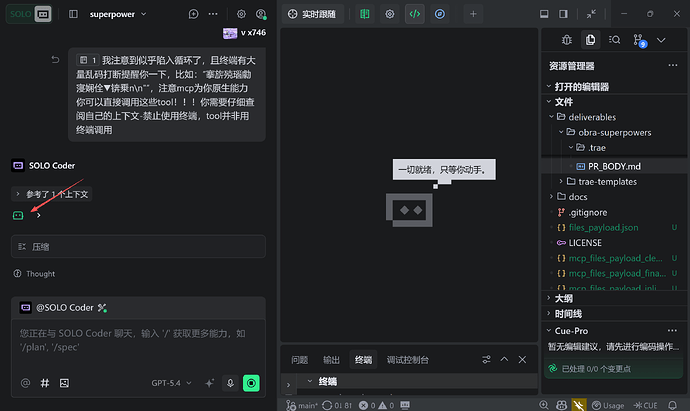The image size is (690, 411).
Task: Open chat panel settings gear
Action: tap(241, 14)
